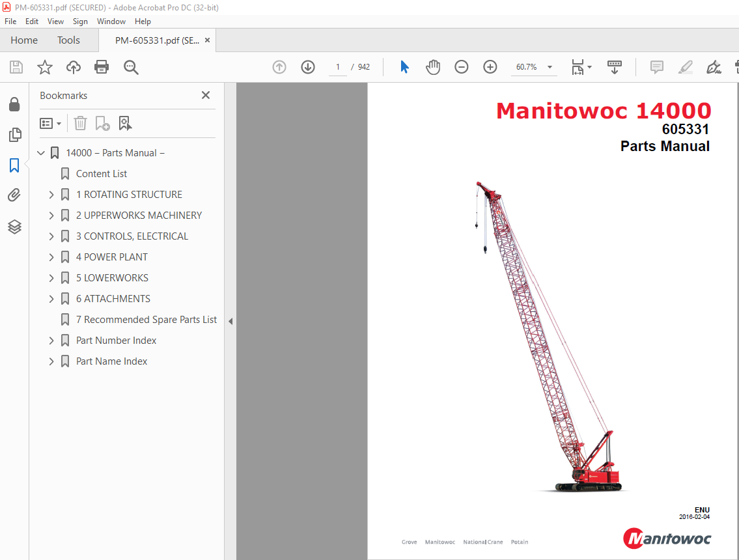Select 1 ROTATING STRUCTURE bookmark text

pos(129,195)
